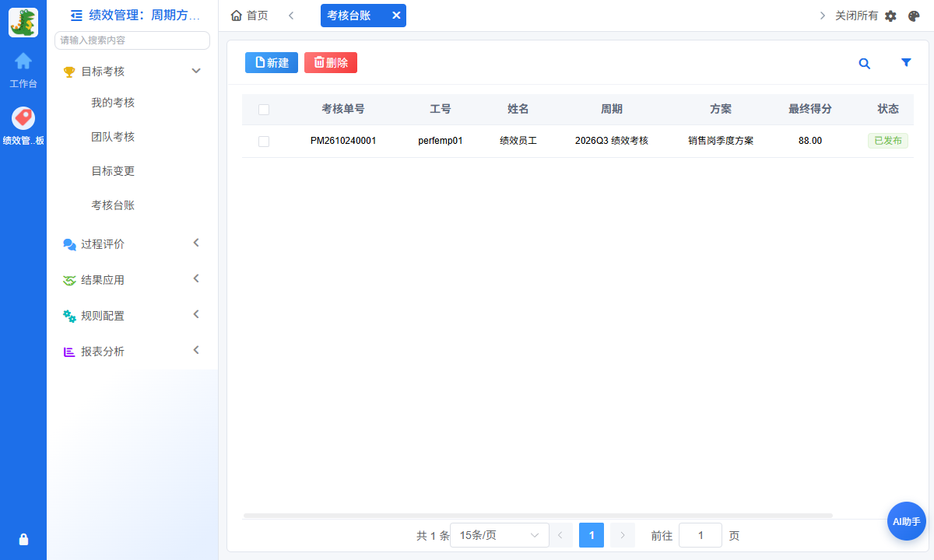The width and height of the screenshot is (934, 560).
Task: Click the 周期 column header
Action: point(612,110)
